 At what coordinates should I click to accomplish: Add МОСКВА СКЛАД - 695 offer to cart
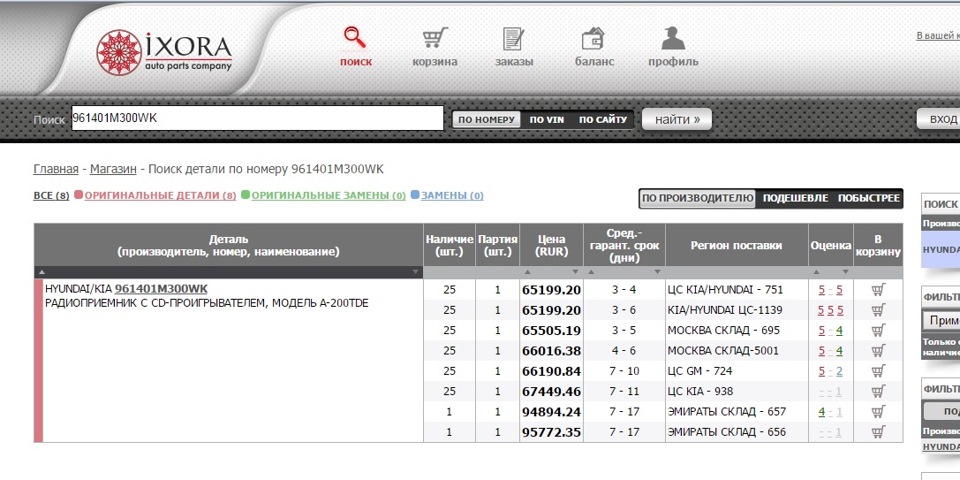878,331
